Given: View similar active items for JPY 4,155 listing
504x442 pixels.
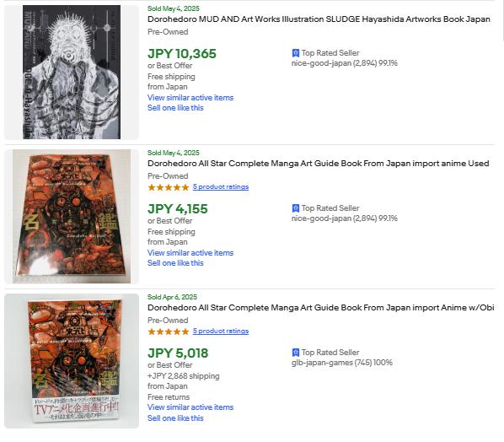Looking at the screenshot, I should [190, 253].
